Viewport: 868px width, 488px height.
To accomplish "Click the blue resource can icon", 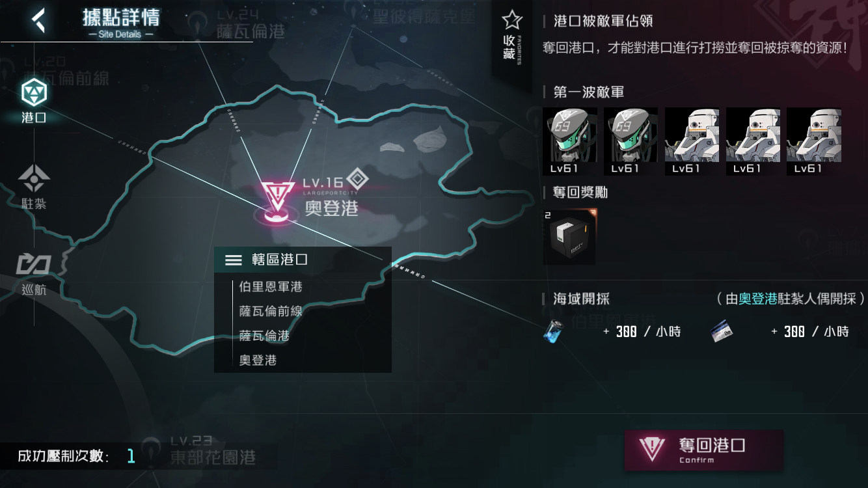I will coord(552,332).
